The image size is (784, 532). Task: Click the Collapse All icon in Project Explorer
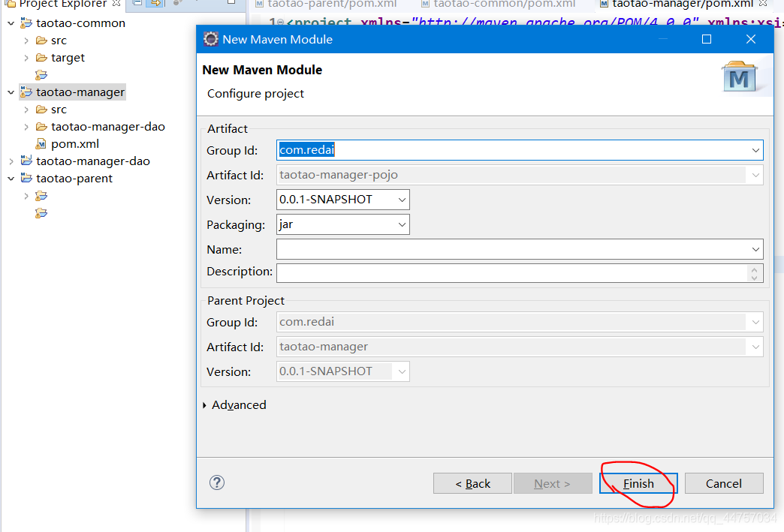coord(137,3)
